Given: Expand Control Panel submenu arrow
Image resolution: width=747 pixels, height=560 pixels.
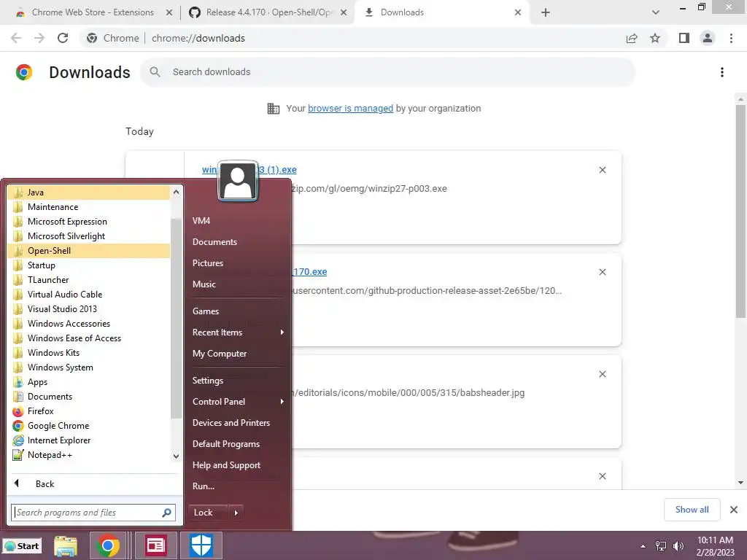Looking at the screenshot, I should (x=282, y=402).
